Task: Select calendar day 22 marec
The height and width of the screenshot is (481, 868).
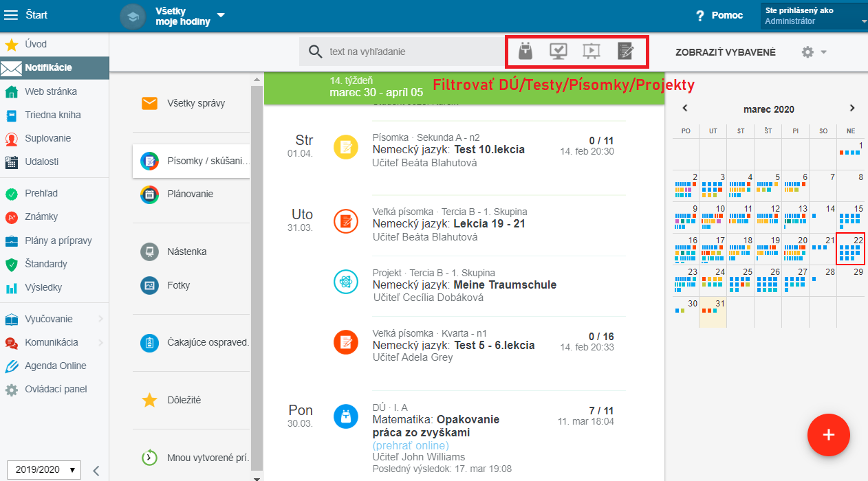Action: click(x=851, y=249)
